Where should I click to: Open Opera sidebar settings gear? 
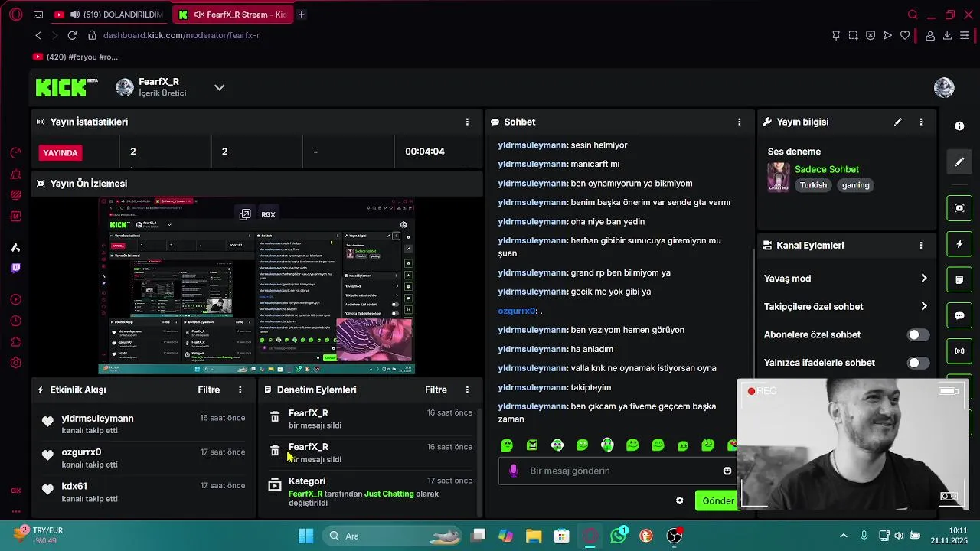(x=15, y=363)
